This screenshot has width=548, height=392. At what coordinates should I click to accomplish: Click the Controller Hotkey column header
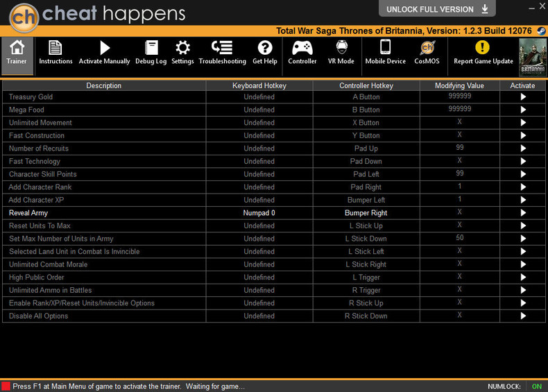(x=366, y=85)
